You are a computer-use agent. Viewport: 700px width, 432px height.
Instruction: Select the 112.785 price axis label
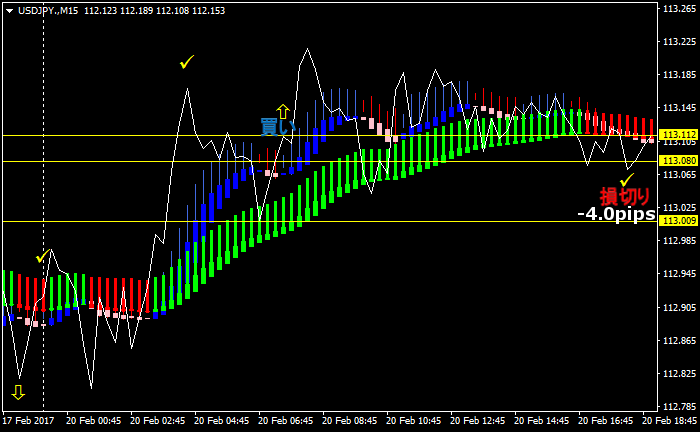(679, 407)
